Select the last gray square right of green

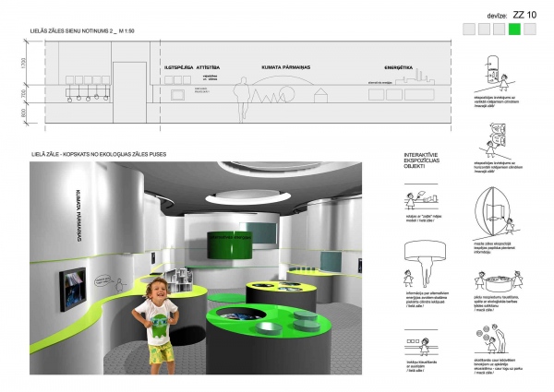[x=529, y=30]
